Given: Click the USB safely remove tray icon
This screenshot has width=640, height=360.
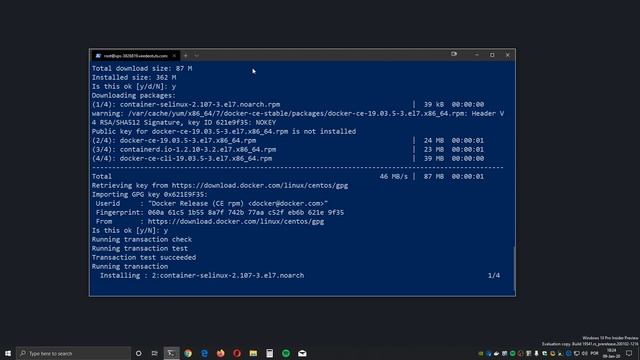Looking at the screenshot, I should [536, 353].
